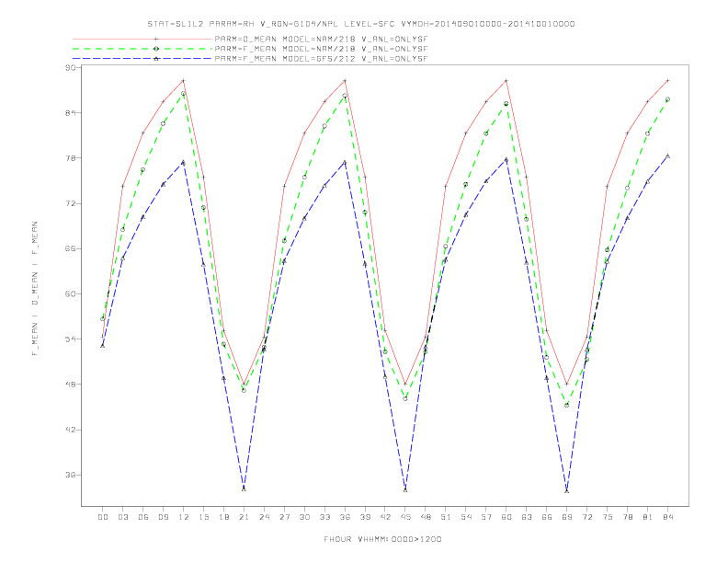Viewport: 728px width, 563px height.
Task: Click x-axis tick label 09
Action: pyautogui.click(x=163, y=517)
